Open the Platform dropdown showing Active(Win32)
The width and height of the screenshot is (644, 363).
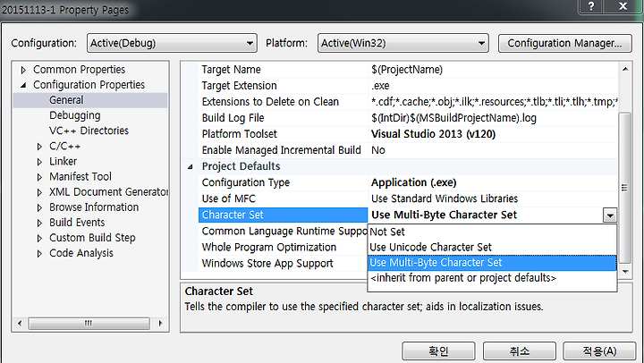402,43
